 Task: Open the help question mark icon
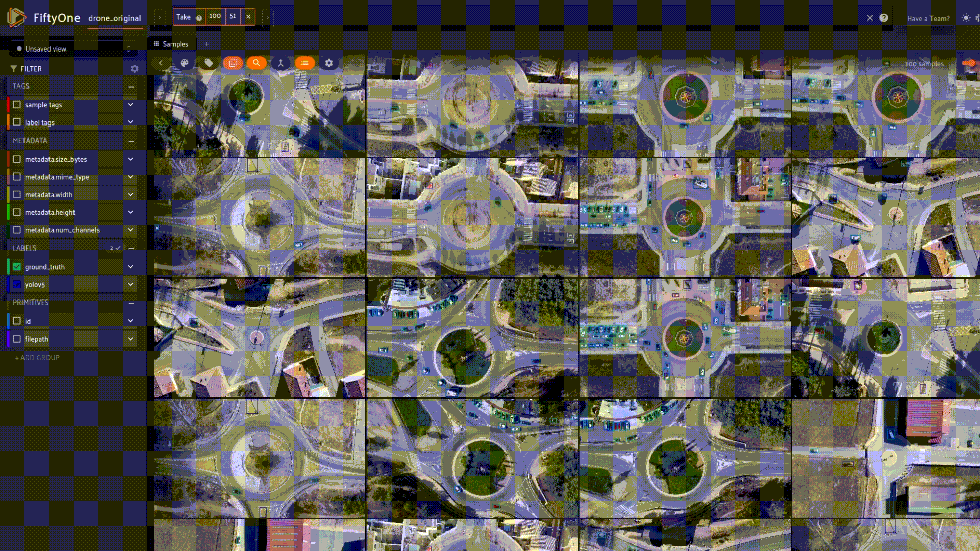(884, 18)
